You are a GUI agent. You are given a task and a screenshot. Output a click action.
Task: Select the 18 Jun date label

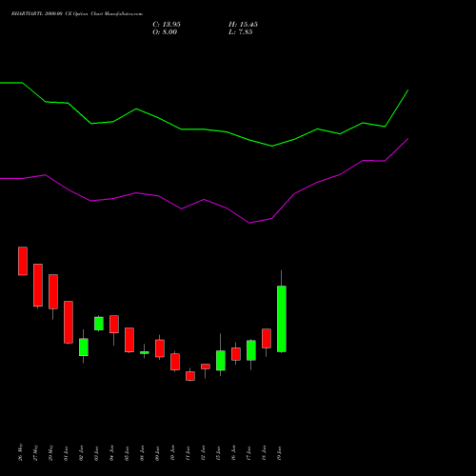(x=265, y=453)
